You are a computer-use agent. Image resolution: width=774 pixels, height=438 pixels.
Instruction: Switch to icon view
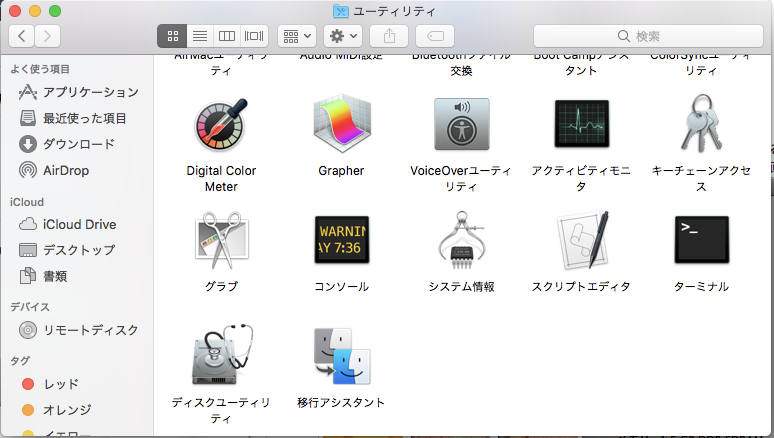[172, 36]
